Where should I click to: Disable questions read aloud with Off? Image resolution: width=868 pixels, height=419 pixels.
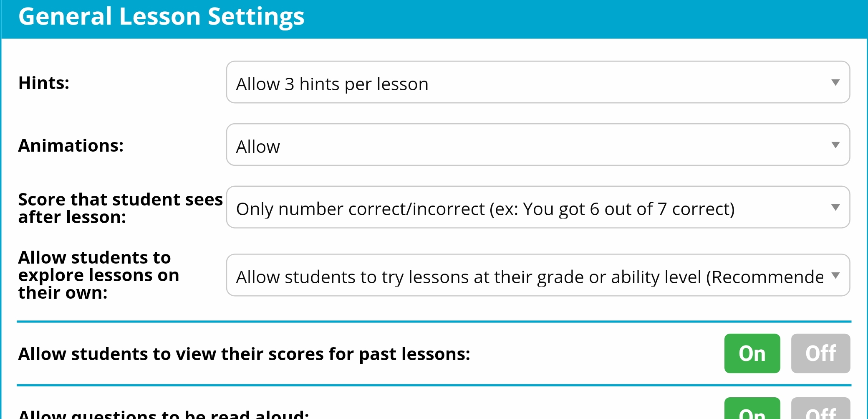click(x=820, y=411)
